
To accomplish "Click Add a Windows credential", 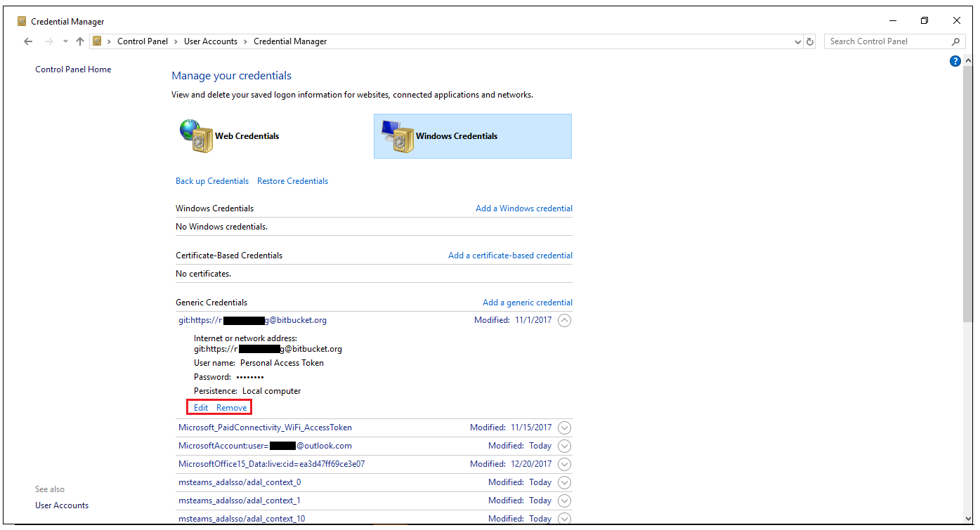I will 524,208.
